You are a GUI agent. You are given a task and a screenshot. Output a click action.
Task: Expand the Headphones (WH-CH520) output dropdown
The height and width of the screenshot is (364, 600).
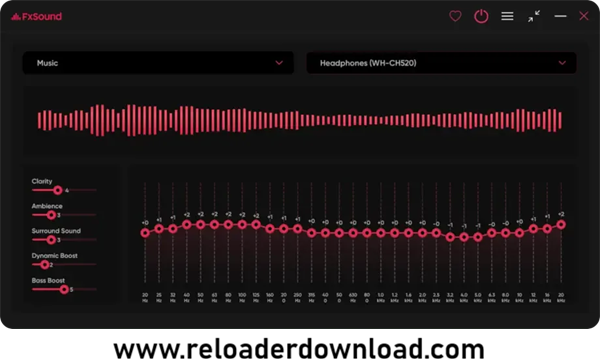click(x=441, y=63)
